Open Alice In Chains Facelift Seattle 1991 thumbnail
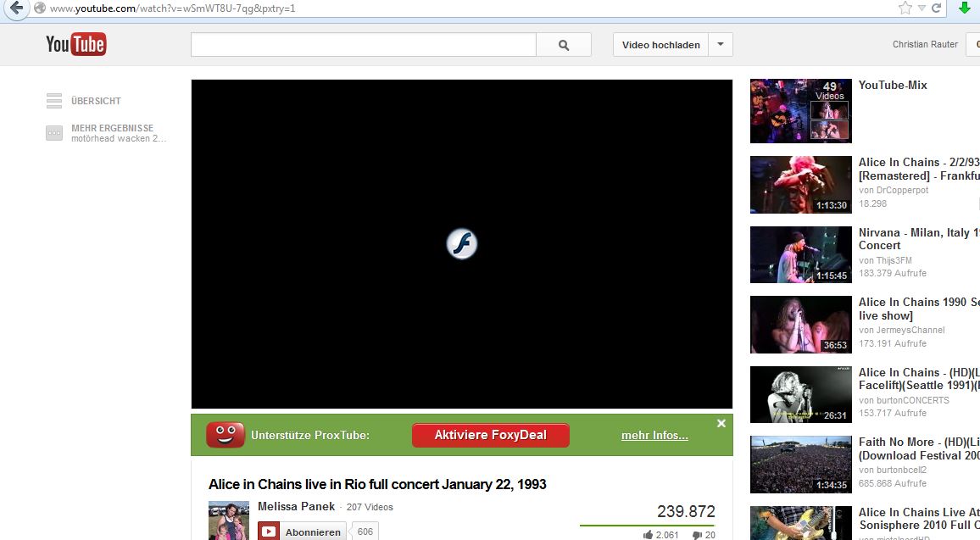The image size is (980, 540). (x=800, y=395)
